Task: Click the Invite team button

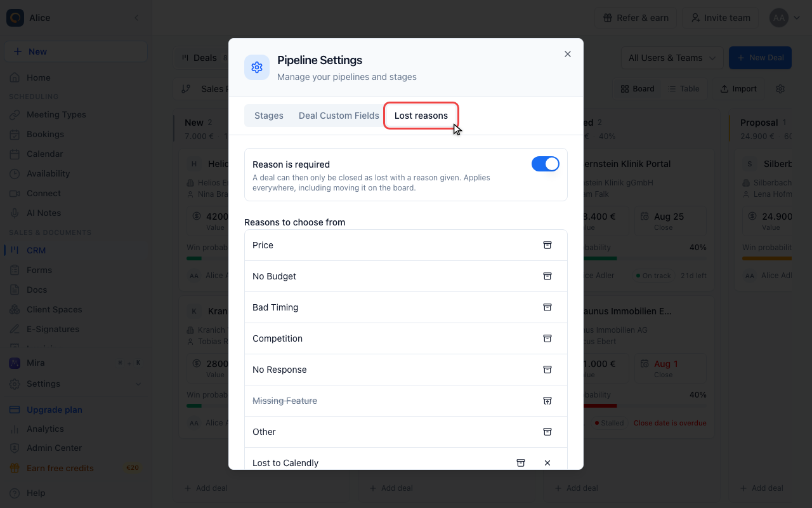Action: (x=721, y=18)
